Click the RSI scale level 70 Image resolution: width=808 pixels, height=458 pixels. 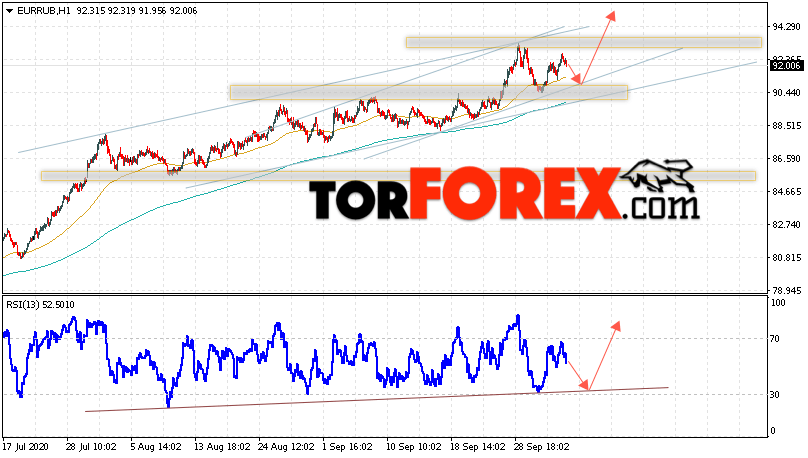pyautogui.click(x=776, y=339)
